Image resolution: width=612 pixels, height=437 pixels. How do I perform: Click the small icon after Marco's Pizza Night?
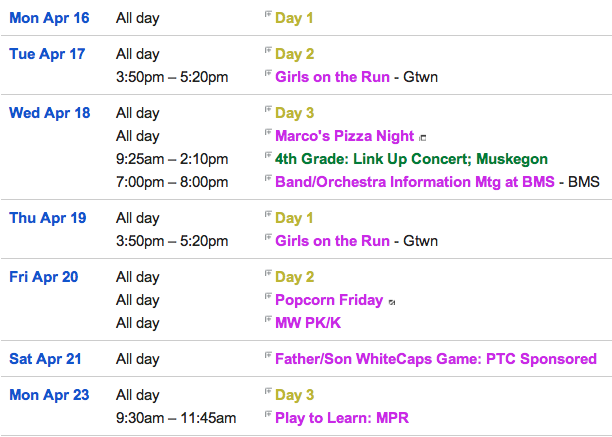pos(422,138)
